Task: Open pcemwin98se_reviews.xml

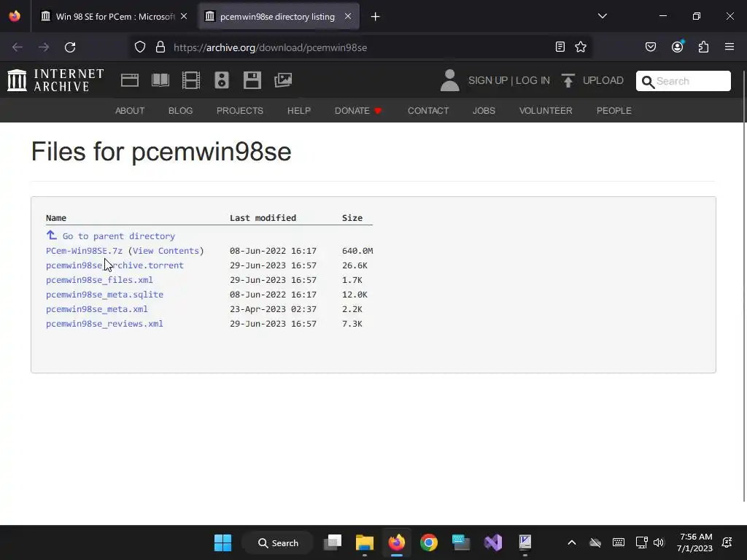Action: [x=104, y=323]
